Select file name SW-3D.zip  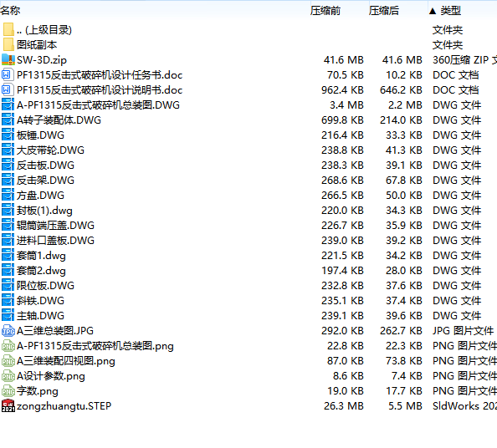click(42, 60)
